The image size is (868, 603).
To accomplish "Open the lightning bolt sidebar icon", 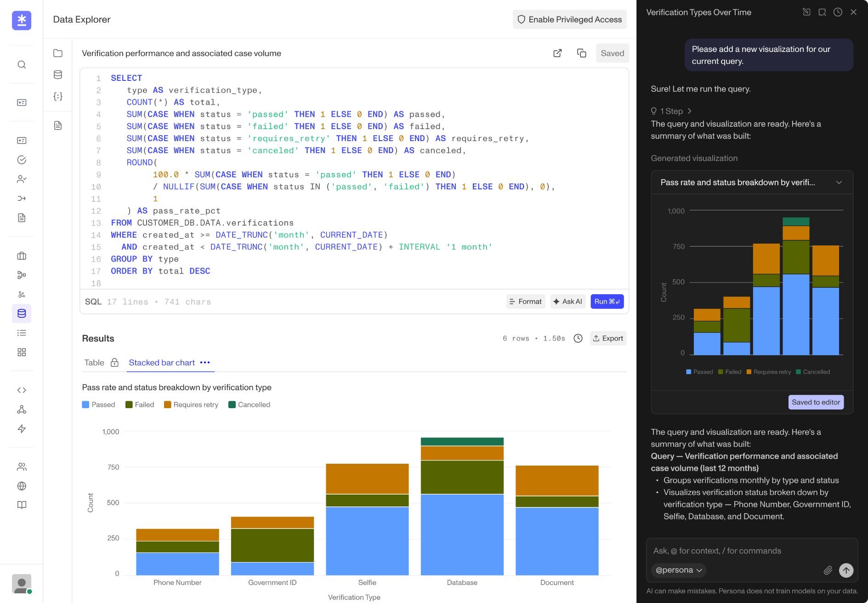I will (x=22, y=429).
